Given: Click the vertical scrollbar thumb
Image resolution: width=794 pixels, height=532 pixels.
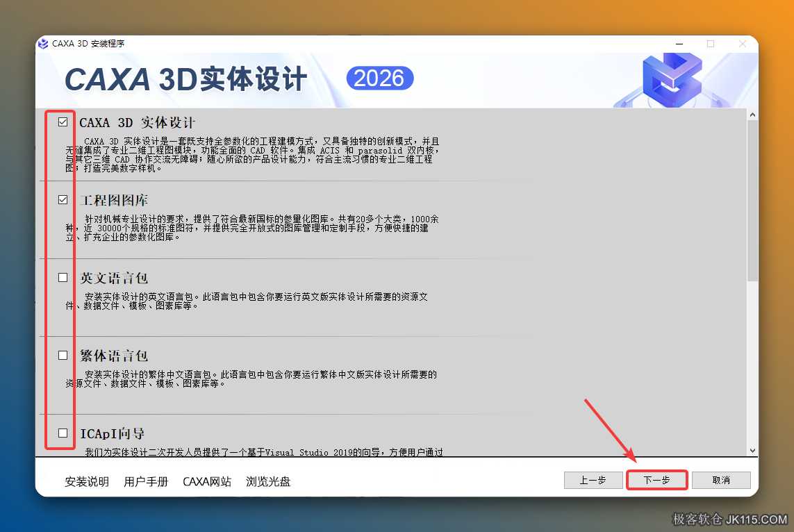Looking at the screenshot, I should point(752,201).
